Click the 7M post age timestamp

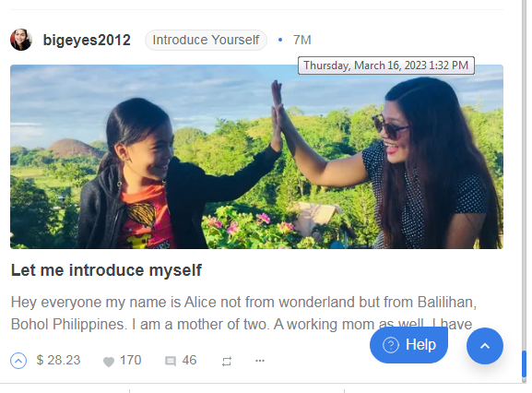pos(302,40)
